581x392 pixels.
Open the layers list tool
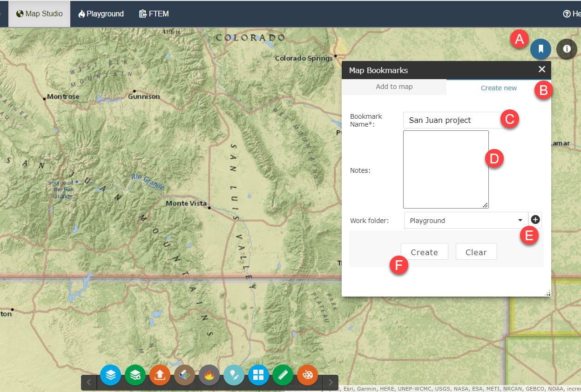point(110,375)
